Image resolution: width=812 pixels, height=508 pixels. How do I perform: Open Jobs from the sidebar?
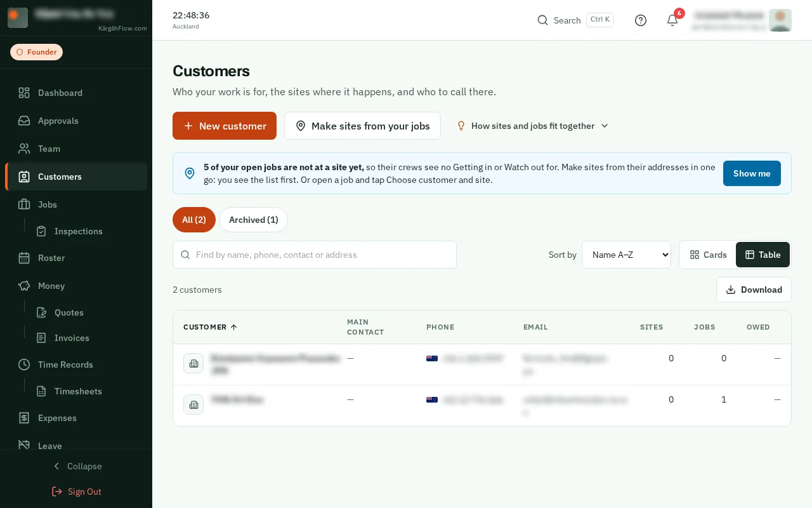click(76, 204)
